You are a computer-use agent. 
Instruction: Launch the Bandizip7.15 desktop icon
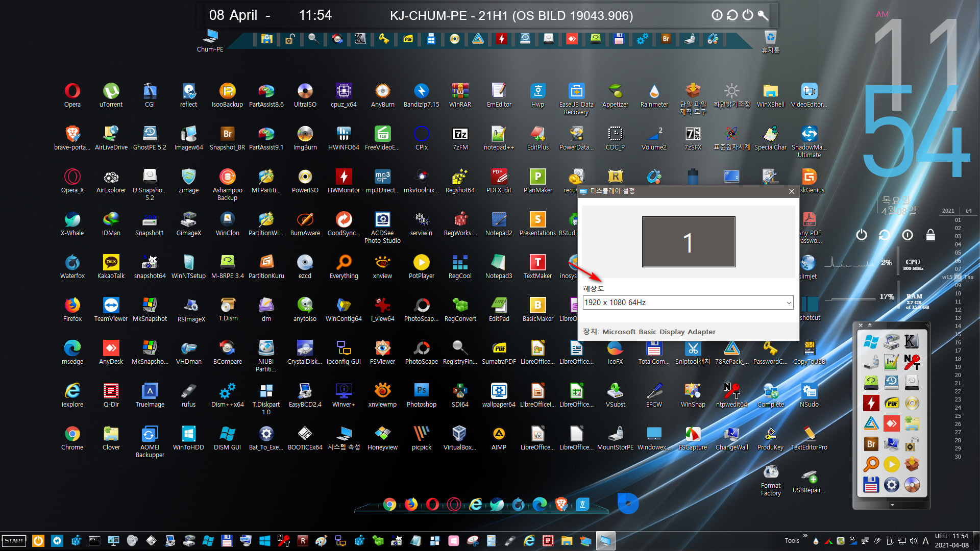pos(421,95)
